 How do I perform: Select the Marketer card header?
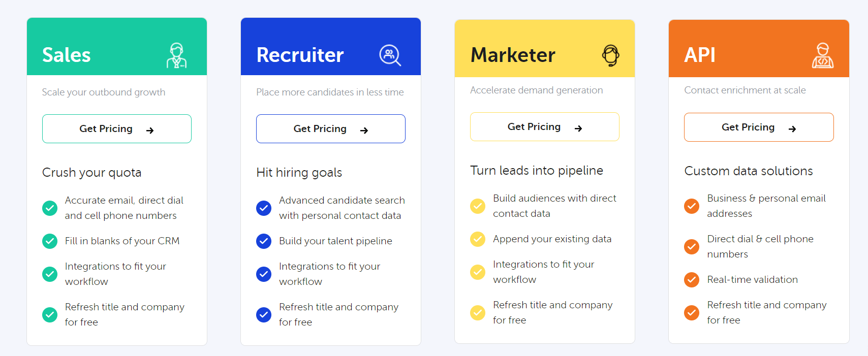coord(544,48)
